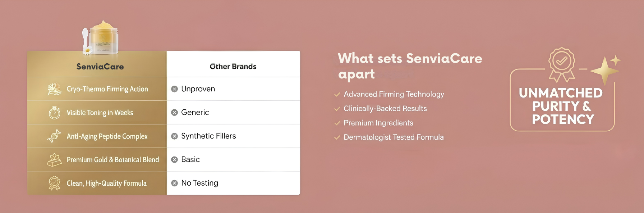This screenshot has height=213, width=644.
Task: Click the X icon beside No Testing
Action: coord(175,183)
